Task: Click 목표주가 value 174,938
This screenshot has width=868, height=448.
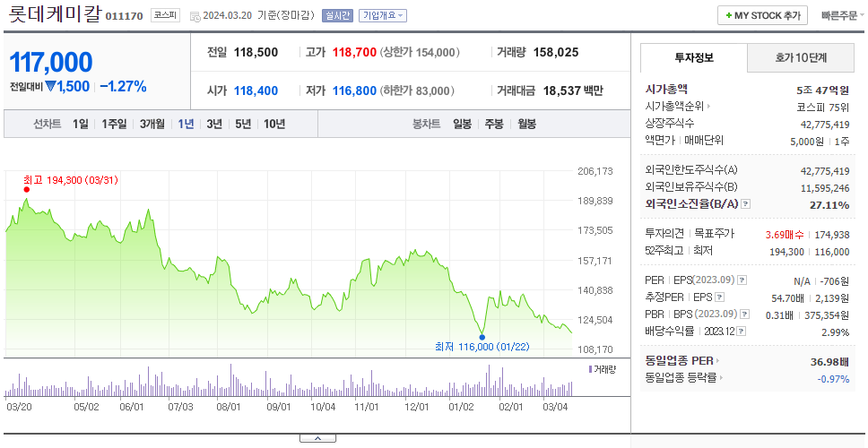Action: [832, 235]
